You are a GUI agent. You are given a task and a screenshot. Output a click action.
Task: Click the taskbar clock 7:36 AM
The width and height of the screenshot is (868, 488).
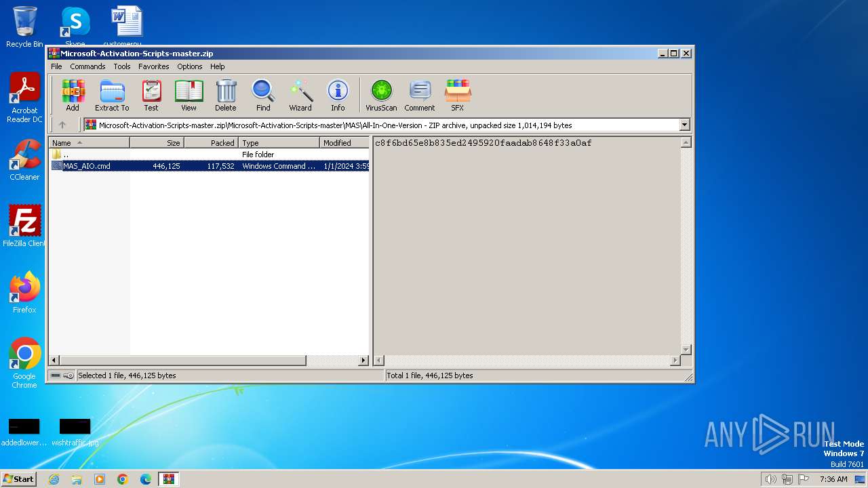point(833,479)
